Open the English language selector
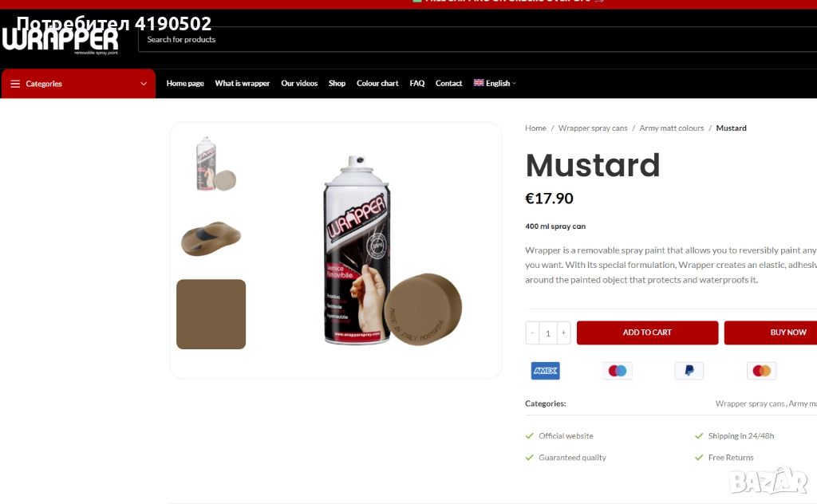The image size is (817, 504). [x=495, y=83]
